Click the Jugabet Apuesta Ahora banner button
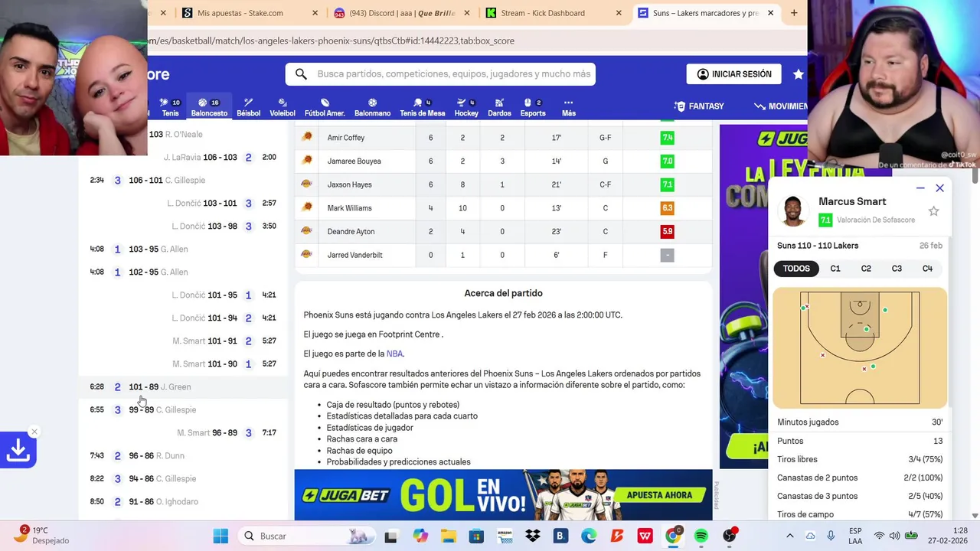The height and width of the screenshot is (551, 980). tap(658, 495)
